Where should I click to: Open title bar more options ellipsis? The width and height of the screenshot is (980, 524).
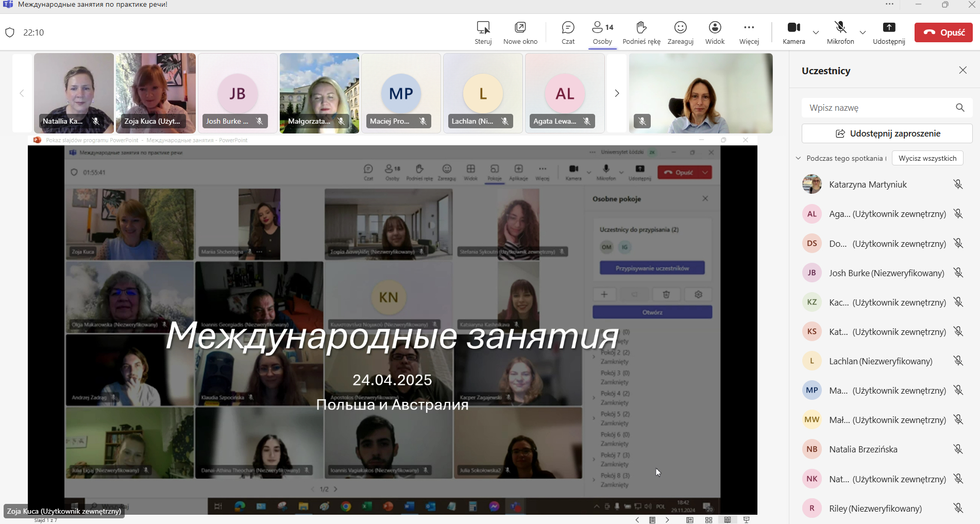tap(889, 4)
